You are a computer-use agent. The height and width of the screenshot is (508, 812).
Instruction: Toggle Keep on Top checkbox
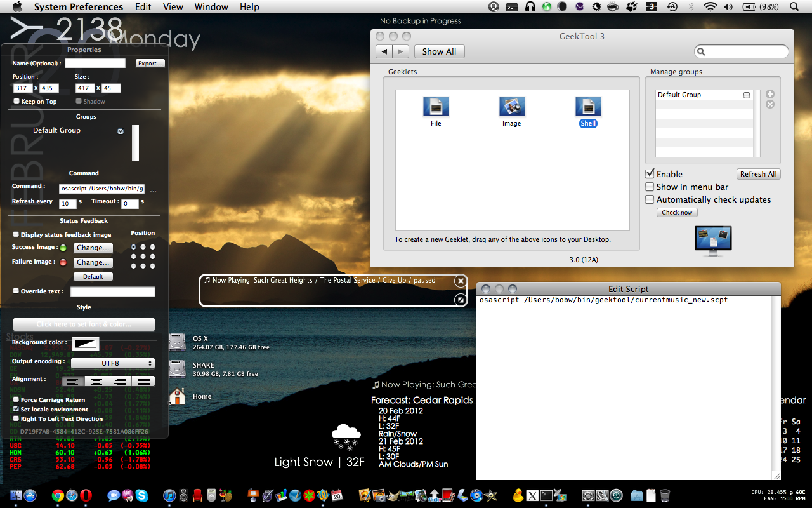(x=16, y=101)
